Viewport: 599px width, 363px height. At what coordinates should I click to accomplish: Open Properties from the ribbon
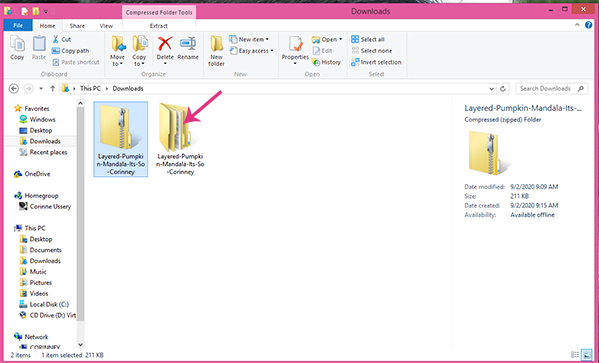(x=295, y=44)
